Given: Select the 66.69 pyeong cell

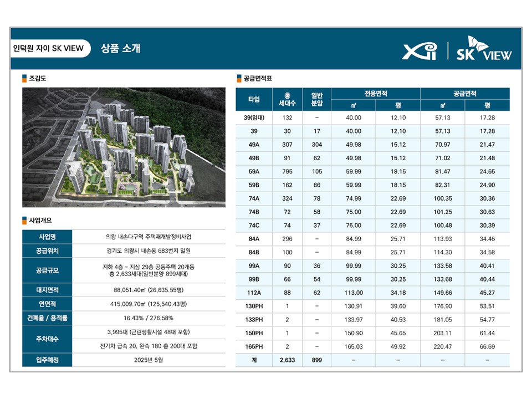Looking at the screenshot, I should 487,347.
